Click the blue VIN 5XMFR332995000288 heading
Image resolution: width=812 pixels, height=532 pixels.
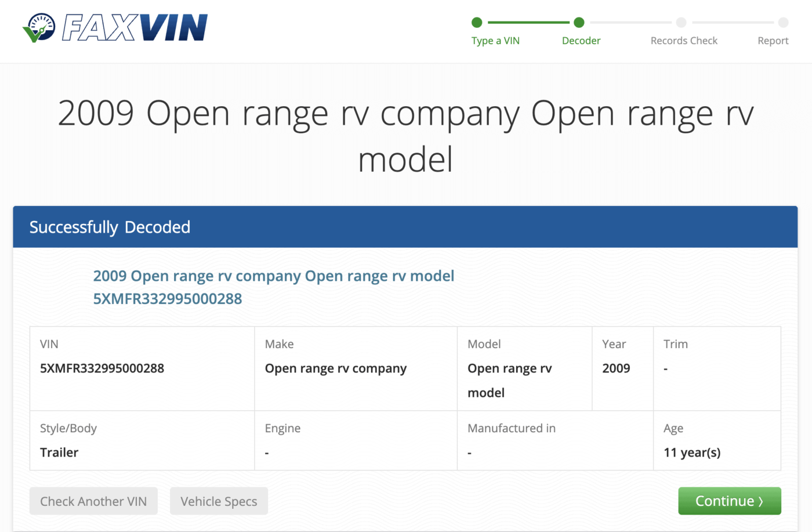point(168,299)
